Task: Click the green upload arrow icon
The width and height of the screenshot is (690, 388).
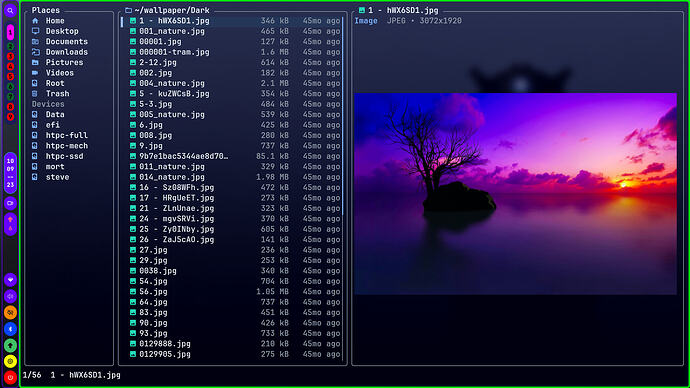Action: [10, 345]
